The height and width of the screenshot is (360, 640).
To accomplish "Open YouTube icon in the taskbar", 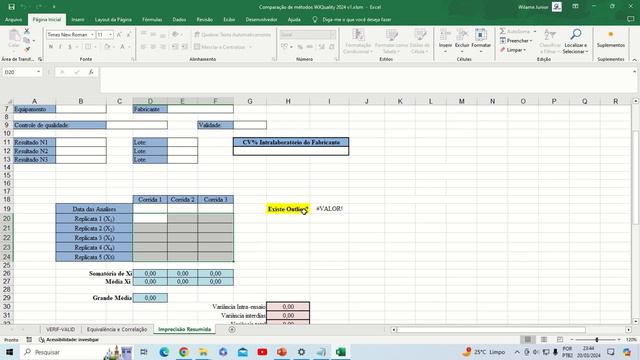I will point(262,352).
